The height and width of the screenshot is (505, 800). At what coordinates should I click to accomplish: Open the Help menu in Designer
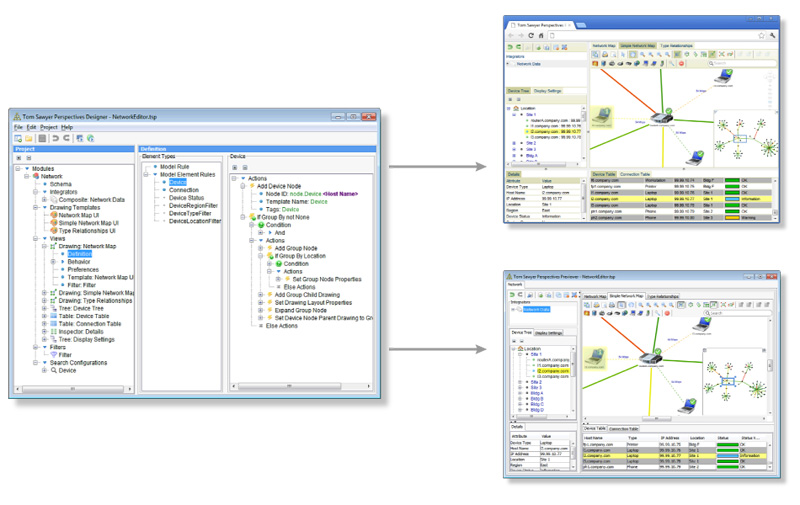[x=67, y=127]
